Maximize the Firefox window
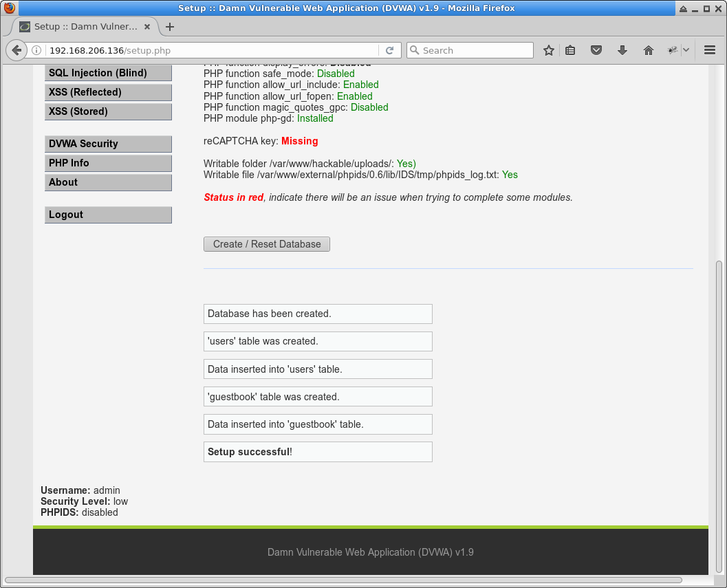The image size is (727, 588). point(706,8)
